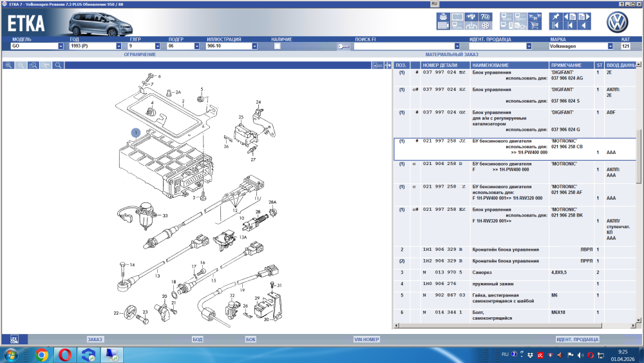The image size is (644, 363).
Task: Click the МАТЕРИАЛЬНЫЙ ЗАКАЗ tab
Action: point(452,54)
